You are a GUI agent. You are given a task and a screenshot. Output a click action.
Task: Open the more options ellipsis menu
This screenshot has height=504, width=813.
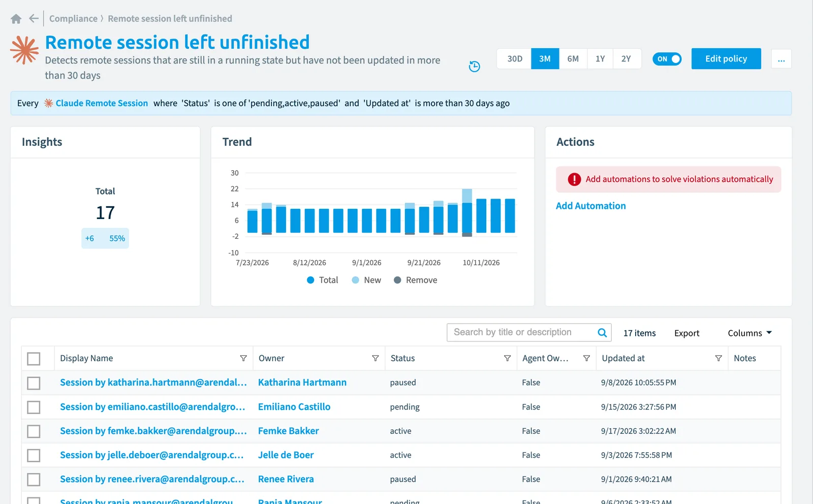[781, 59]
